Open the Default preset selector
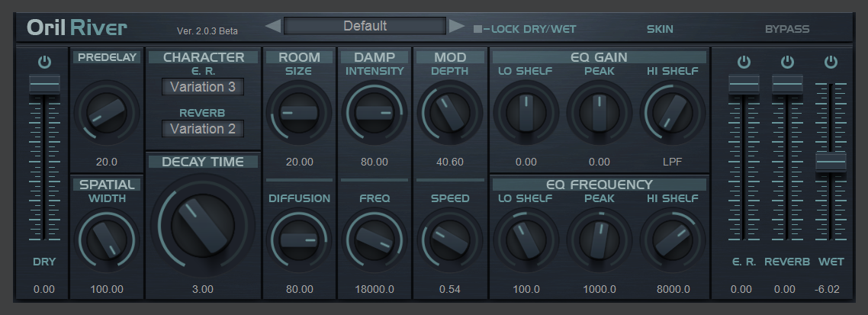This screenshot has width=868, height=315. (x=365, y=25)
